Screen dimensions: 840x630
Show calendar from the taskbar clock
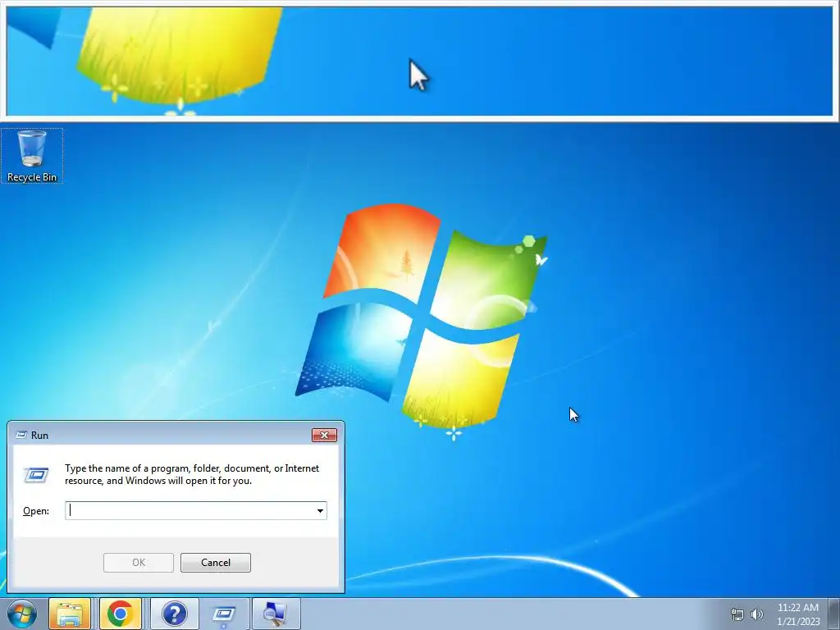[x=798, y=614]
